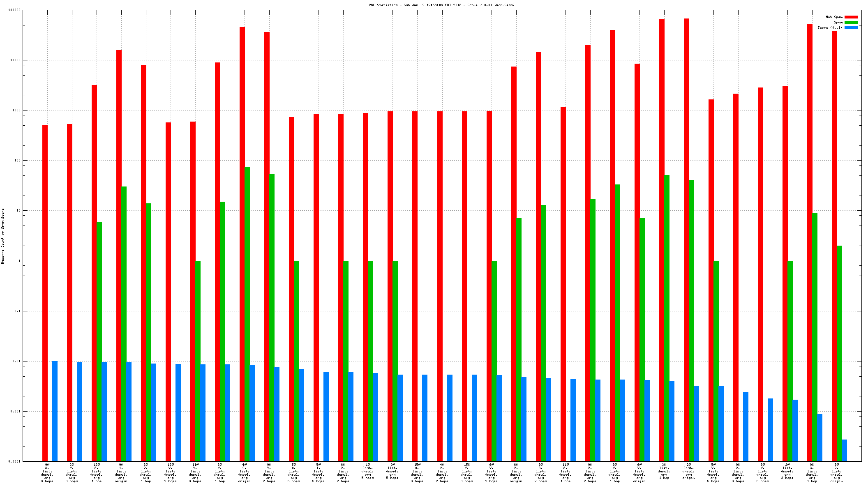Click the rightmost blue score bar
Image resolution: width=868 pixels, height=488 pixels.
844,450
